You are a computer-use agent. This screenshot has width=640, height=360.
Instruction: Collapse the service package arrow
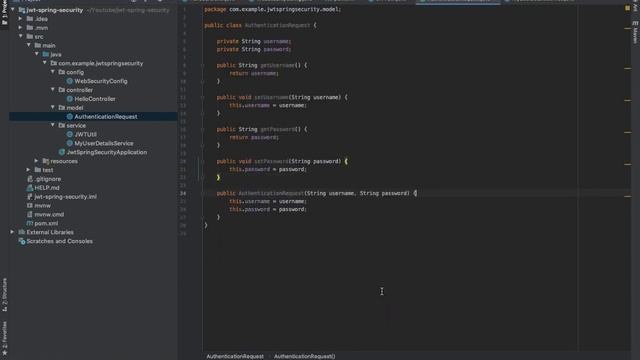point(53,125)
